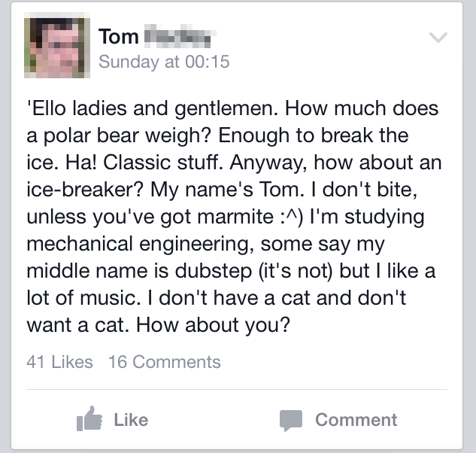The width and height of the screenshot is (476, 453).
Task: Click 'Classic stuff' in the post body
Action: (x=161, y=163)
